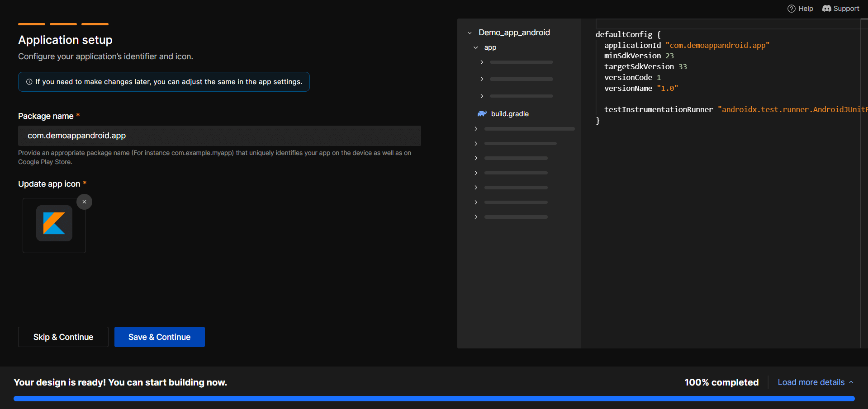Click the info icon in the notice banner
This screenshot has width=868, height=409.
point(29,82)
